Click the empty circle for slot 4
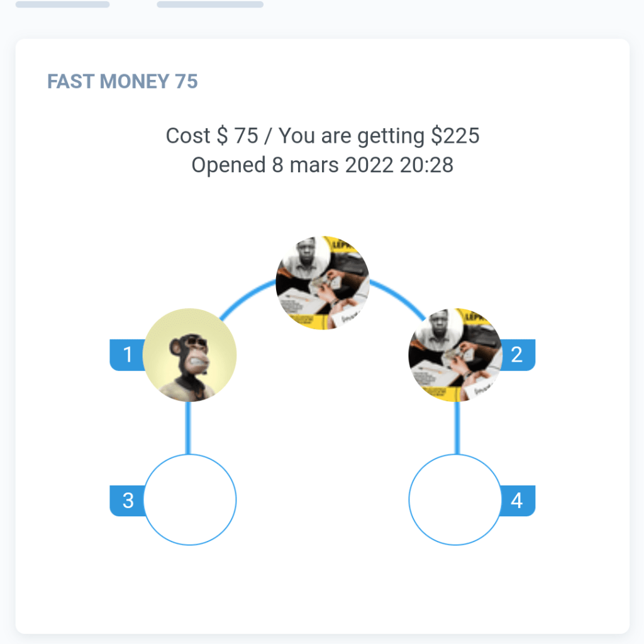The width and height of the screenshot is (644, 644). coord(455,500)
